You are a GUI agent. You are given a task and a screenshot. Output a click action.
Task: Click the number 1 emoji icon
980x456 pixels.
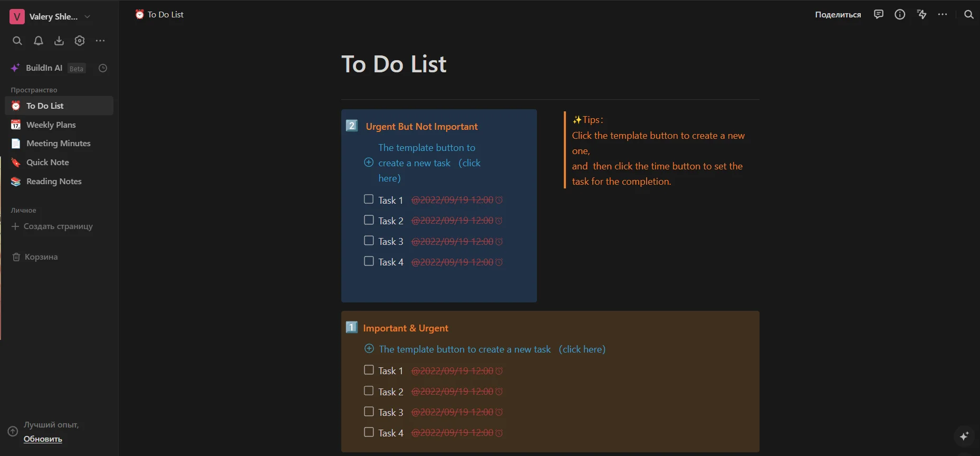(x=352, y=327)
